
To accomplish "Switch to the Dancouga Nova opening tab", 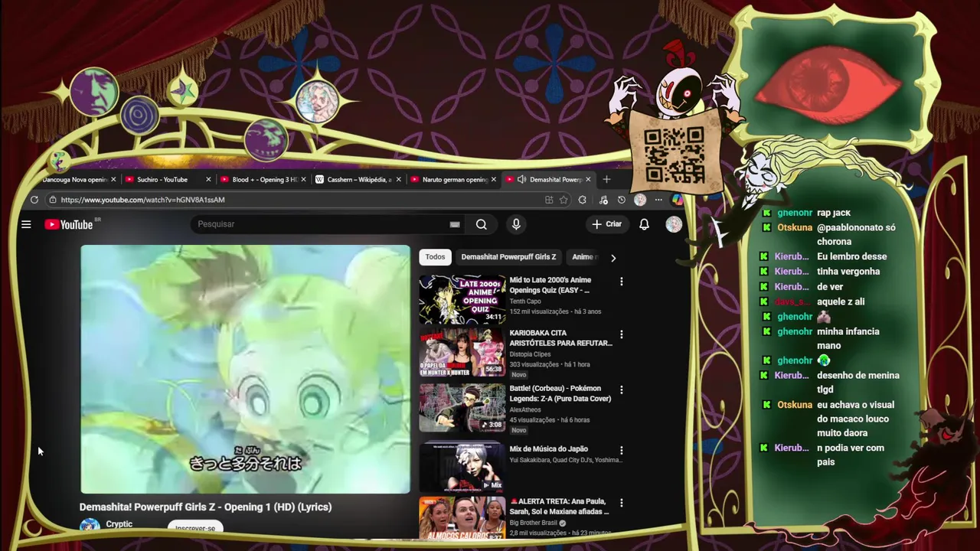I will click(74, 180).
